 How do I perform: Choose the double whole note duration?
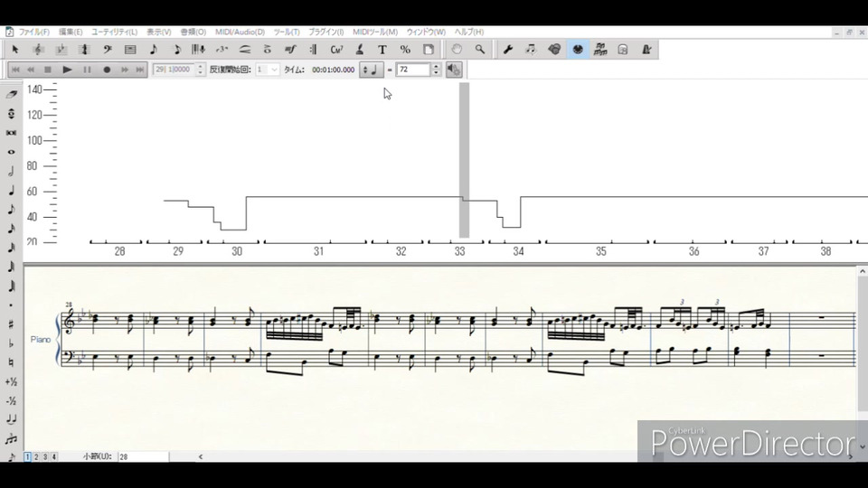pos(11,133)
